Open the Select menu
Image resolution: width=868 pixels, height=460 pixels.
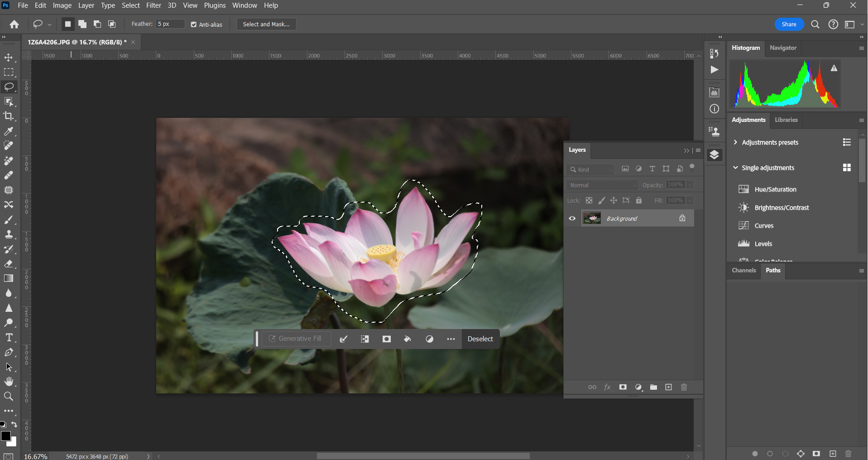[x=130, y=5]
